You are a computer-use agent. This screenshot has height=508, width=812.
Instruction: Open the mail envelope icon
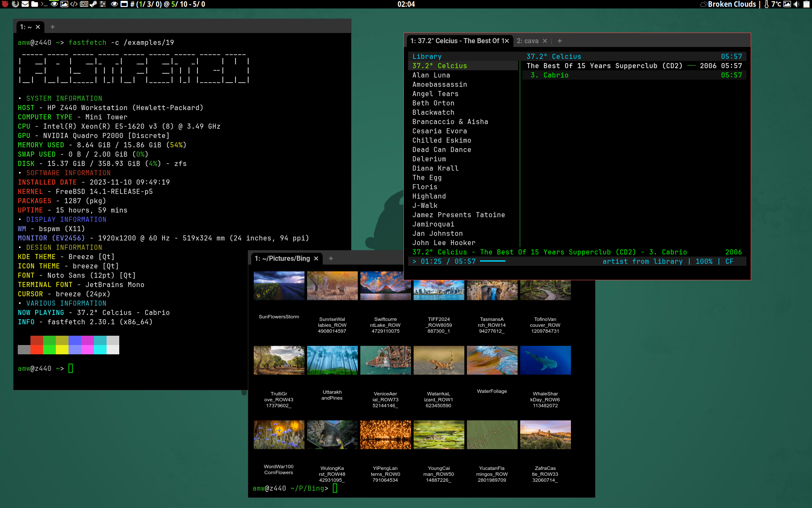coord(25,4)
